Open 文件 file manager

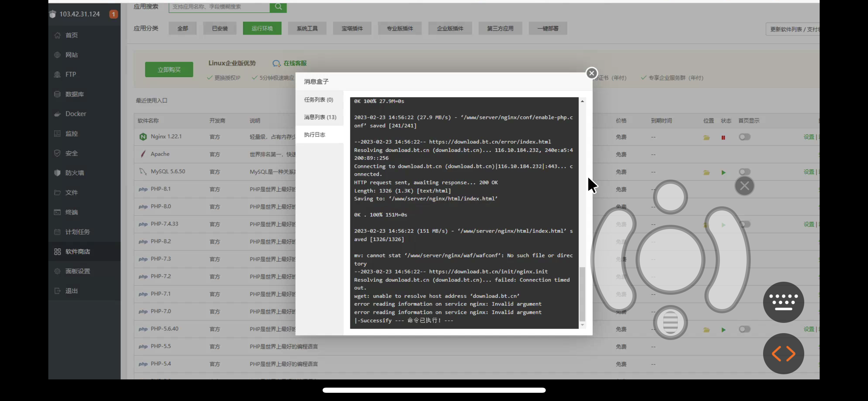pyautogui.click(x=84, y=193)
